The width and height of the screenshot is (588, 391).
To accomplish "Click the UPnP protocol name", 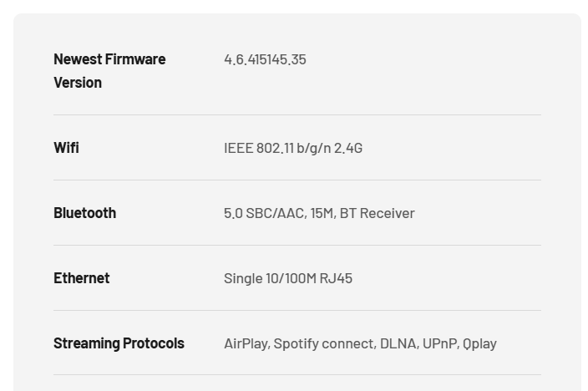I will pos(439,343).
